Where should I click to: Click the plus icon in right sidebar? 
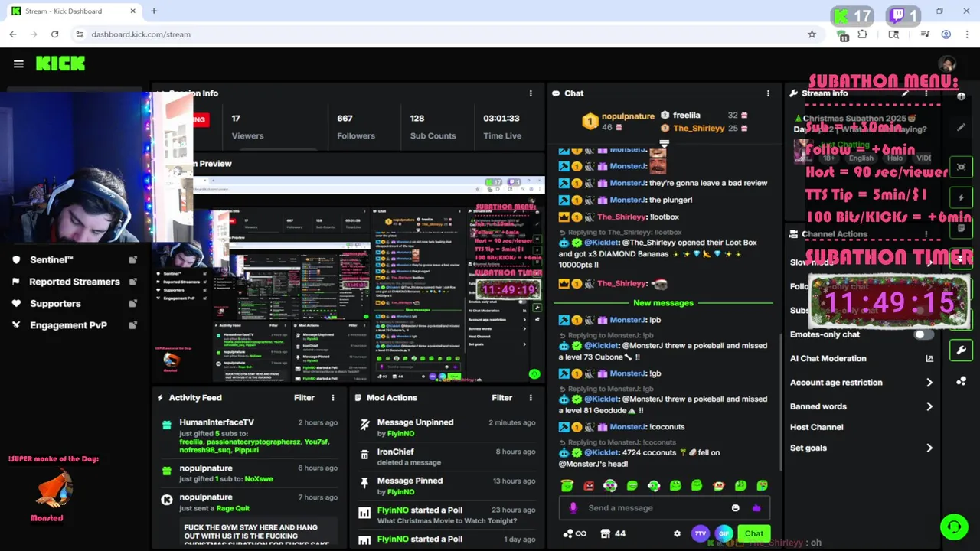pos(962,96)
